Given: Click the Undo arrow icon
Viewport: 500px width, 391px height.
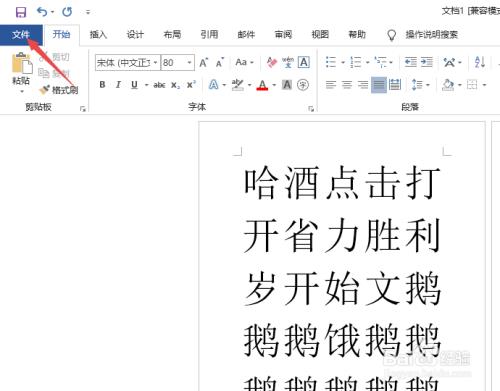Looking at the screenshot, I should click(42, 12).
